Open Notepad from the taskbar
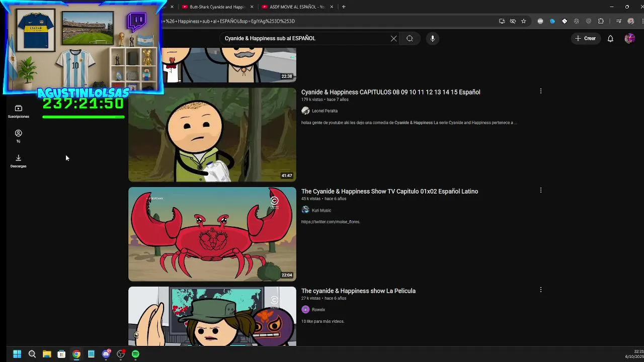Screen dimensions: 644x362 click(91, 354)
